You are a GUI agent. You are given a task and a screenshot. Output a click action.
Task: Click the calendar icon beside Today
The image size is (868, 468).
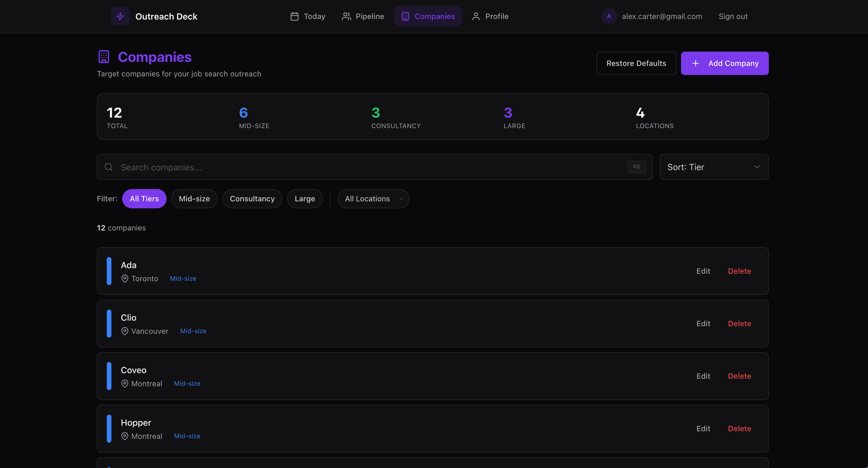[295, 16]
